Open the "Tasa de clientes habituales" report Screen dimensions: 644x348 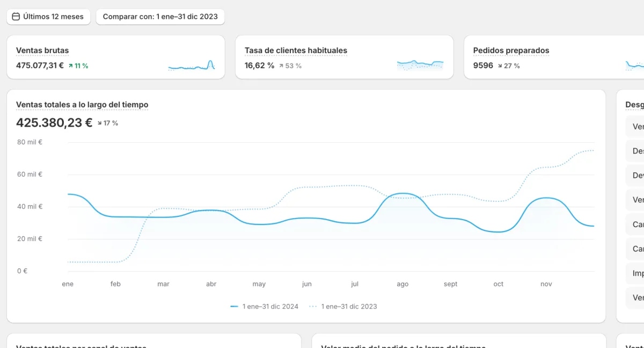(296, 50)
